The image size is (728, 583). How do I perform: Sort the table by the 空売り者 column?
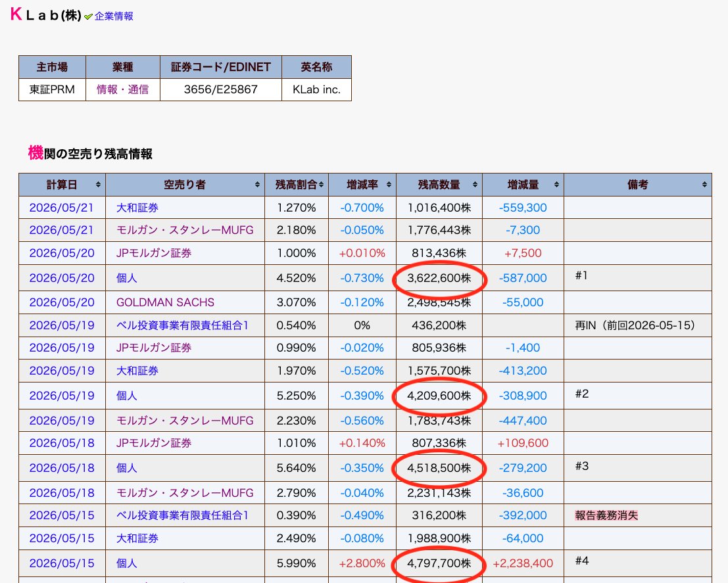257,185
